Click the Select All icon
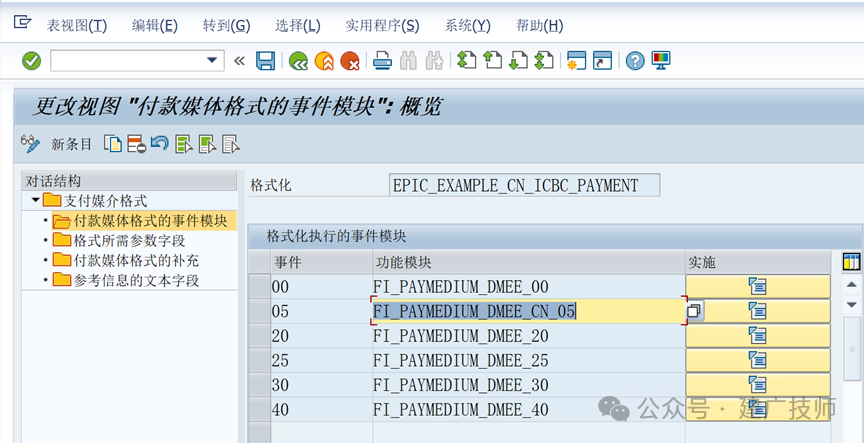864x443 pixels. [x=184, y=144]
